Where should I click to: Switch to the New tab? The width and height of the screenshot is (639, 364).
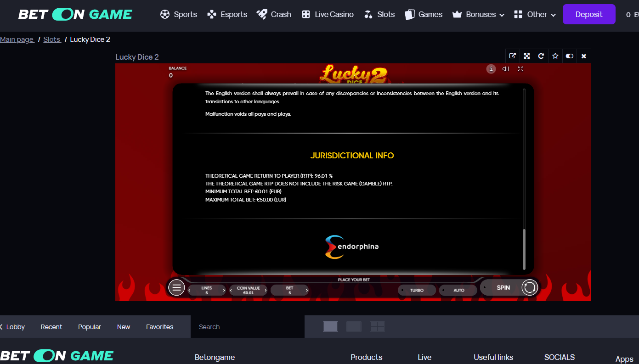pos(124,327)
